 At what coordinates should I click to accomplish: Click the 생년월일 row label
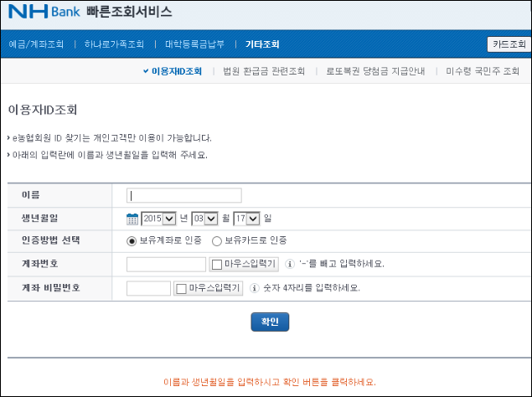coord(40,218)
